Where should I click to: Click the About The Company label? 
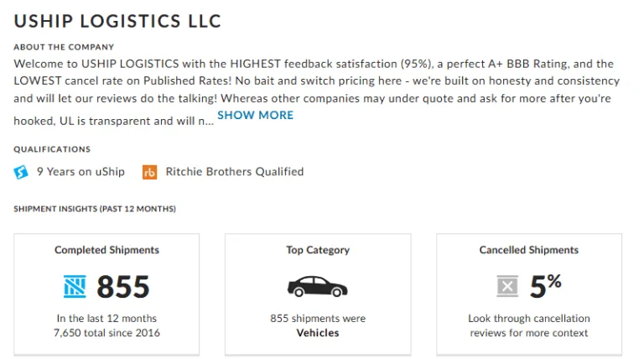[64, 47]
